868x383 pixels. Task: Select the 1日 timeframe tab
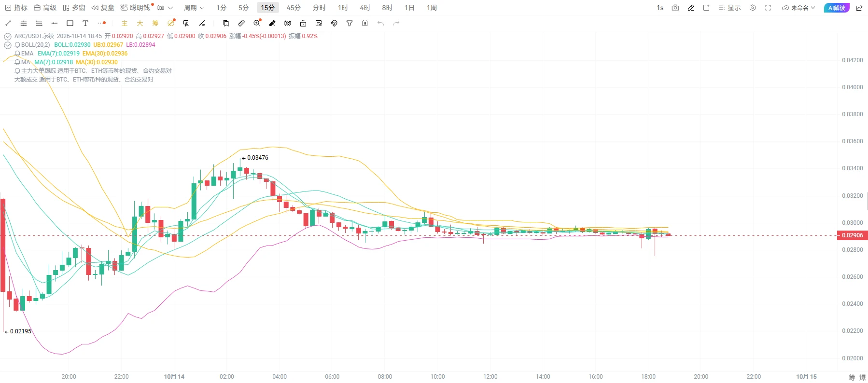point(409,8)
